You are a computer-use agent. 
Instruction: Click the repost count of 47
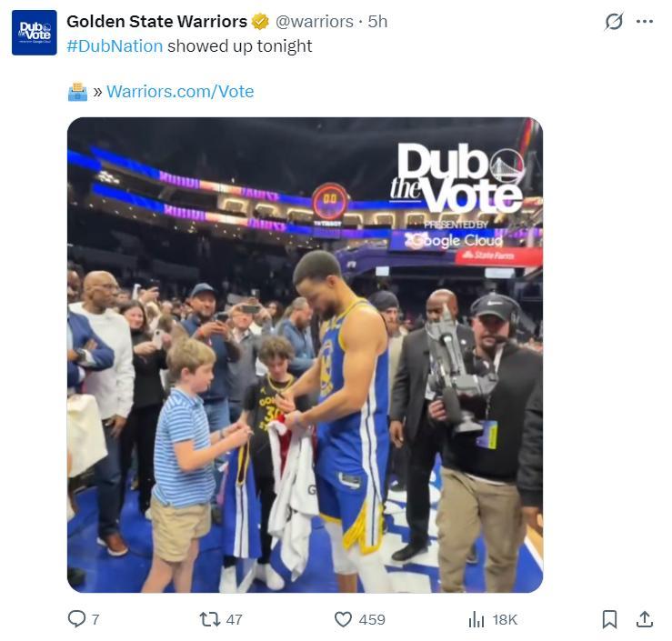pyautogui.click(x=234, y=619)
